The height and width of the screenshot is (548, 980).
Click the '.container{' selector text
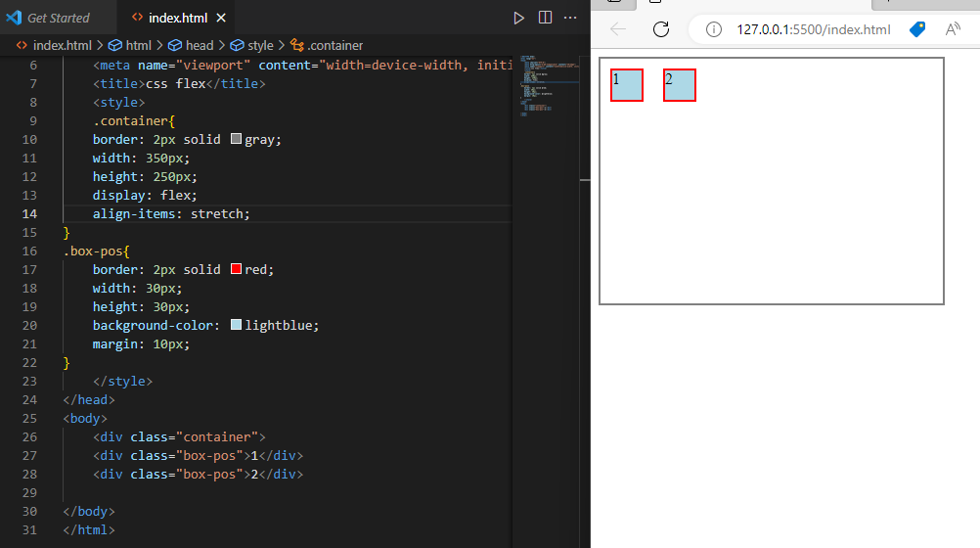tap(134, 120)
